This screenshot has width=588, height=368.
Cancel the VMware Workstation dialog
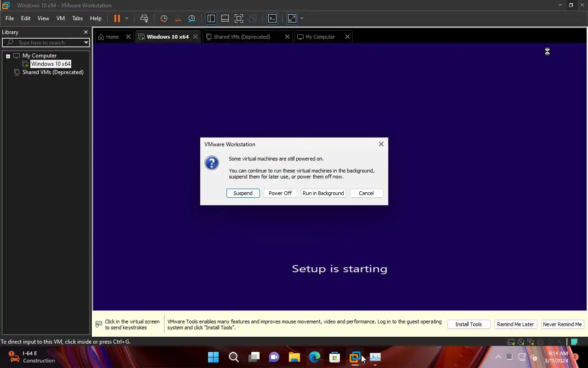[x=366, y=193]
